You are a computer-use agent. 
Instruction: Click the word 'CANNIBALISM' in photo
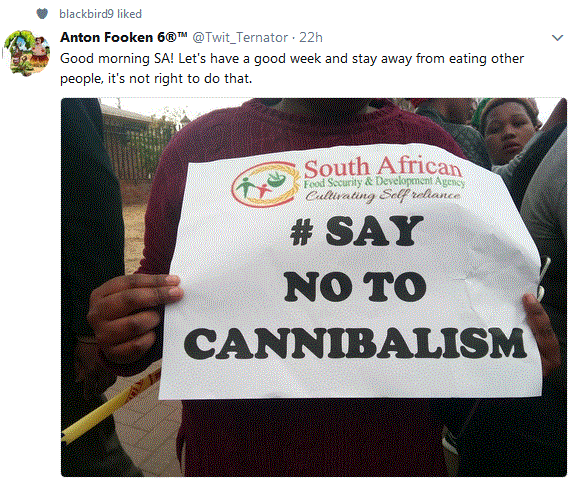coord(355,343)
